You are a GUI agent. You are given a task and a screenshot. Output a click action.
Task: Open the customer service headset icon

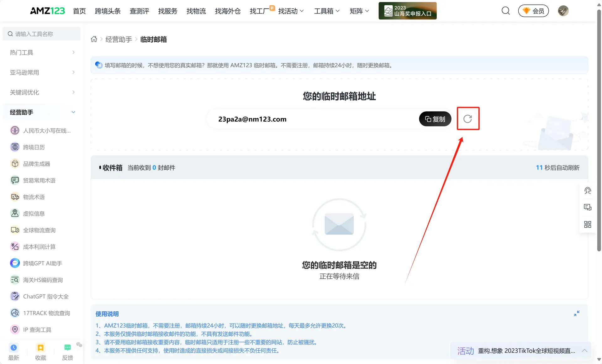click(x=588, y=191)
